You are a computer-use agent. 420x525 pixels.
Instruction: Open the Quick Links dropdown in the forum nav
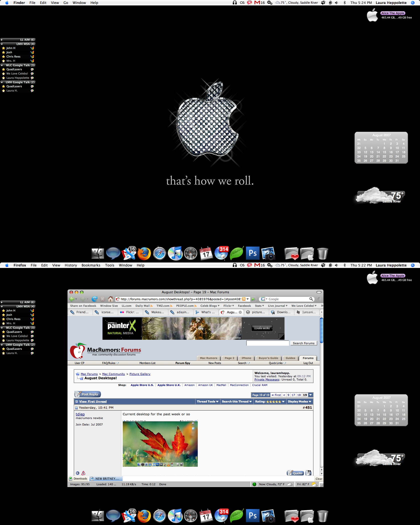(277, 363)
